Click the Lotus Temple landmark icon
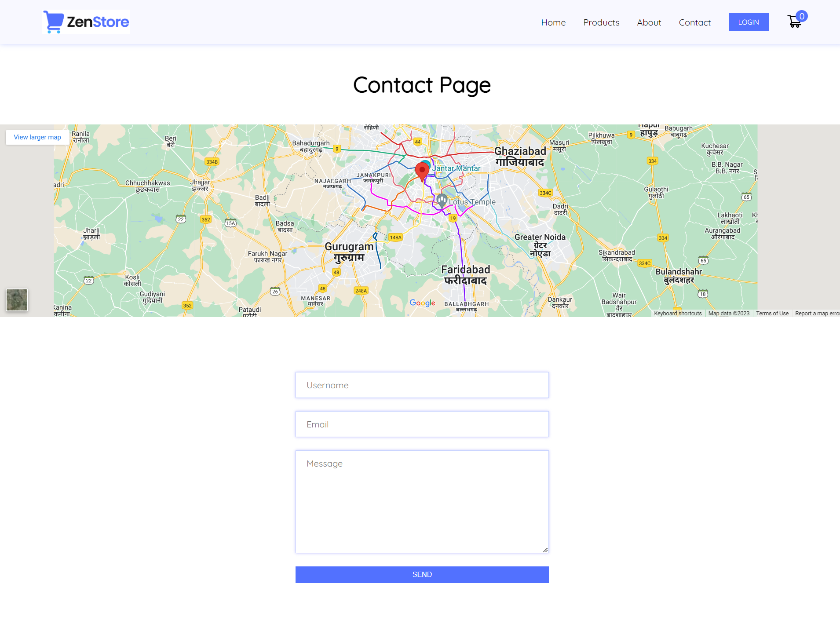Screen dimensions: 840x635 point(442,201)
